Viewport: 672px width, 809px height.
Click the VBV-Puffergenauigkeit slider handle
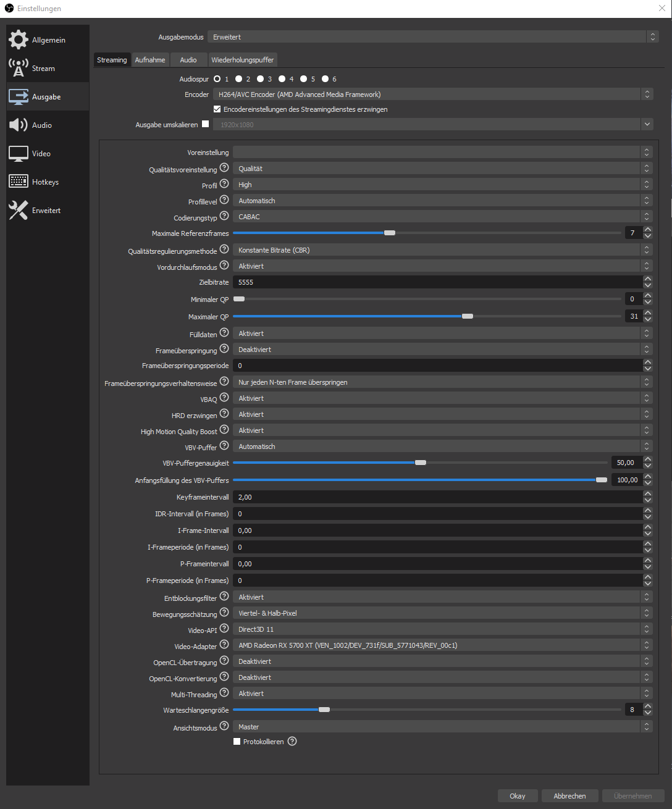point(421,463)
